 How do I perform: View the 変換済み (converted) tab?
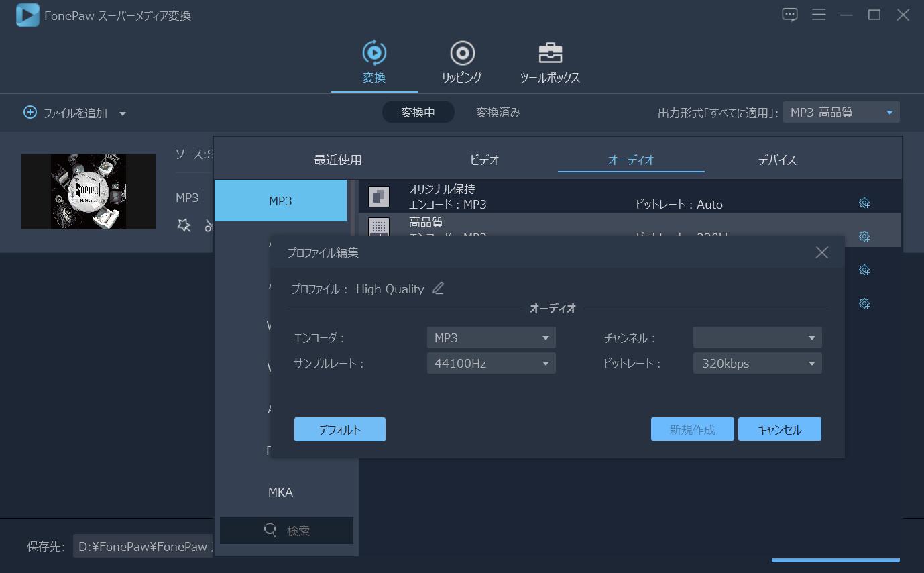tap(496, 112)
